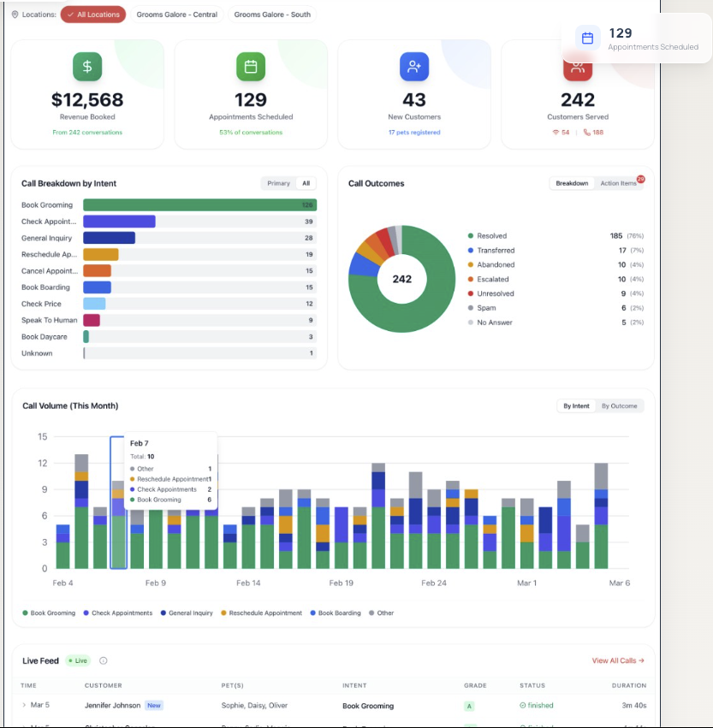Filter by Grooms Galore - Central location
Image resolution: width=713 pixels, height=728 pixels.
pyautogui.click(x=177, y=15)
